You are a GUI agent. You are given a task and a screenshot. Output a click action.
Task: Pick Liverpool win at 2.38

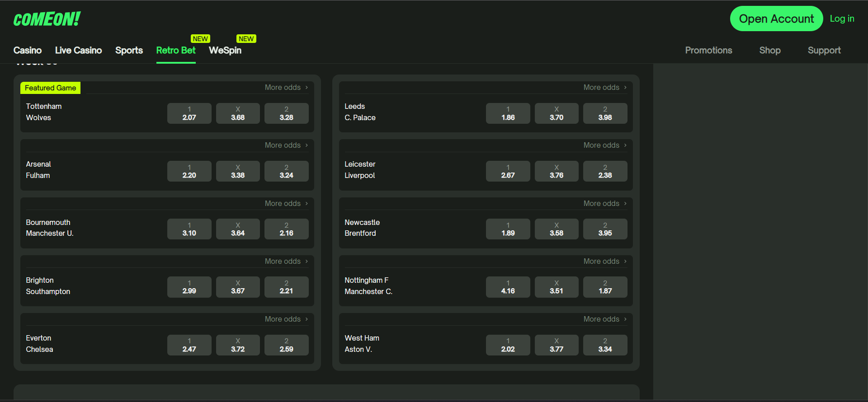pos(605,171)
